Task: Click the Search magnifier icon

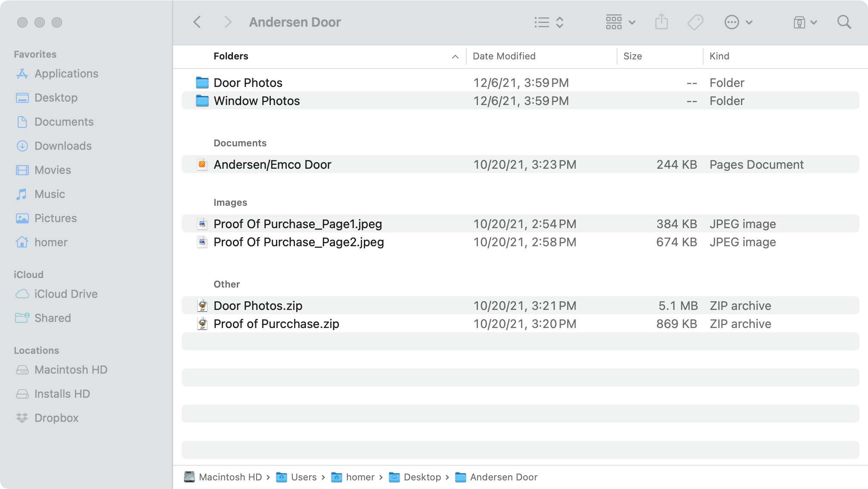Action: (x=844, y=22)
